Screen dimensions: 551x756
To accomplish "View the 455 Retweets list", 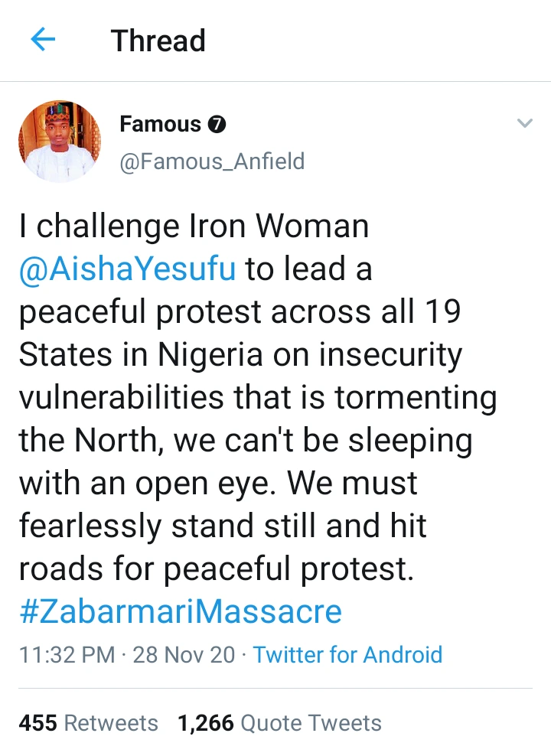I will point(88,723).
